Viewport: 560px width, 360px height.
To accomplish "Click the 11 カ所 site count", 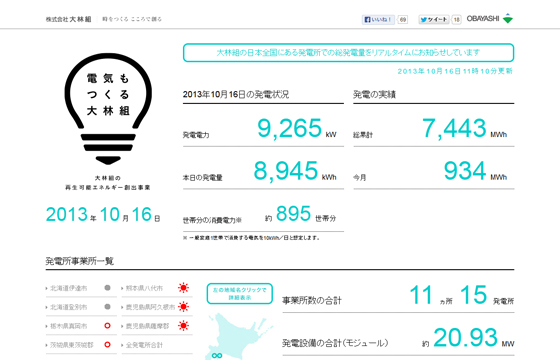I will 431,295.
